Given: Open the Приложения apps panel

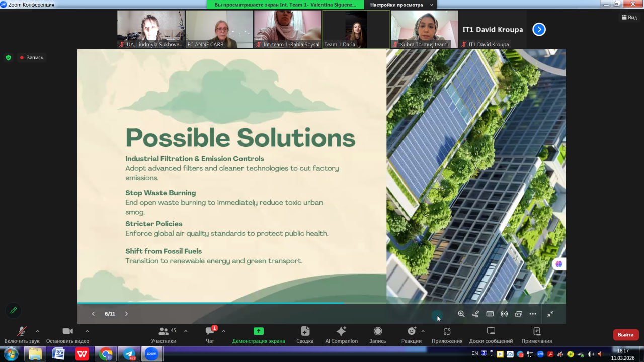Looking at the screenshot, I should point(447,334).
